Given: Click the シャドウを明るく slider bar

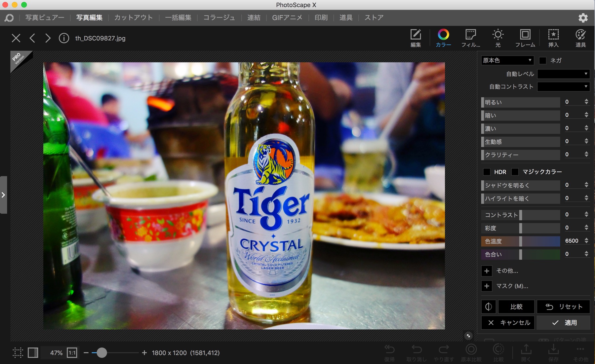Looking at the screenshot, I should (521, 185).
